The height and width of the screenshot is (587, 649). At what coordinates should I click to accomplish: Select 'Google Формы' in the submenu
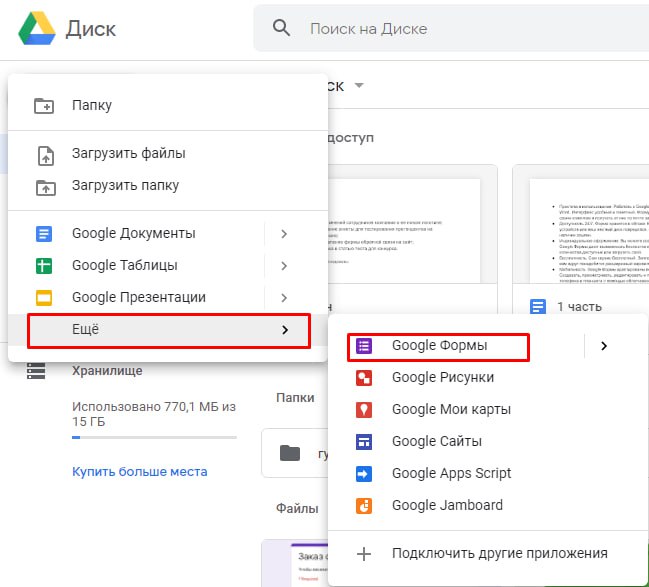(438, 347)
